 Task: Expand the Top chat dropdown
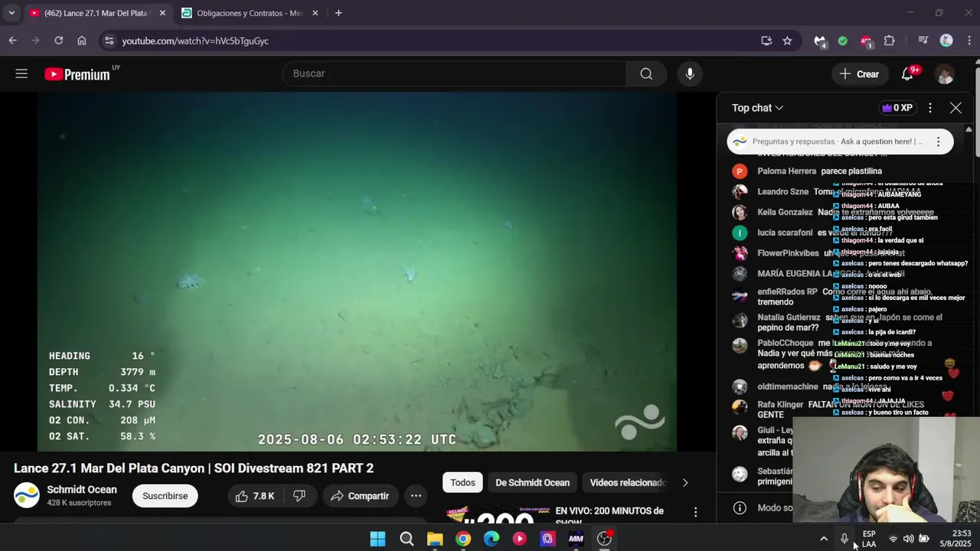[x=757, y=108]
